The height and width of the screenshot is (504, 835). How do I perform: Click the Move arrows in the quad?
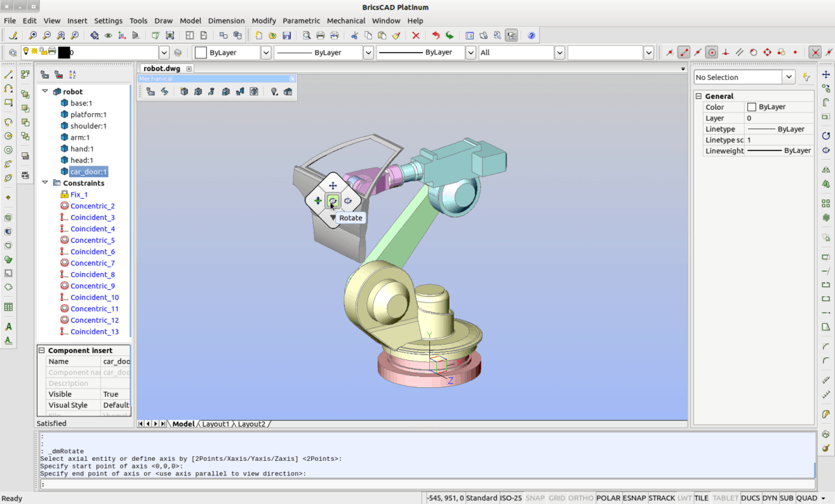click(x=333, y=186)
